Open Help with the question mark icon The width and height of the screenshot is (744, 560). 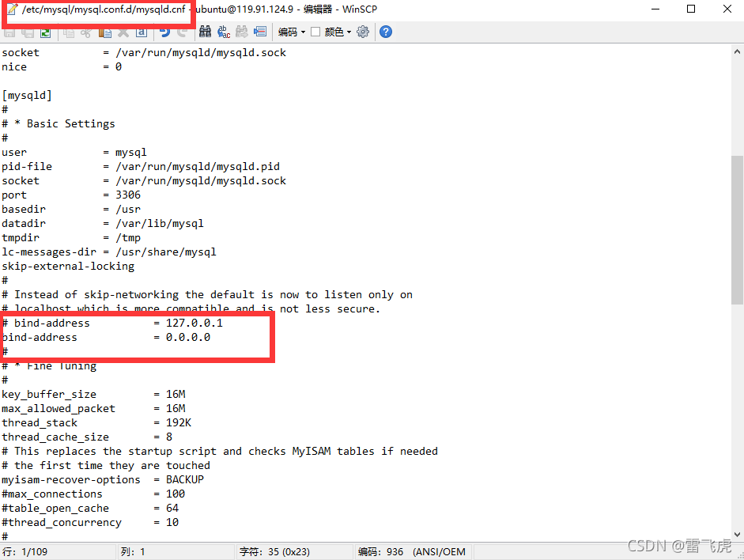click(386, 32)
